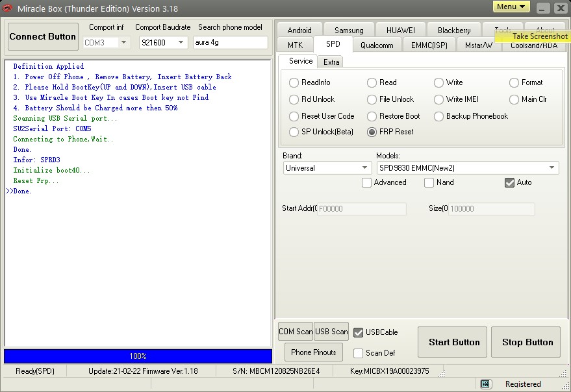This screenshot has height=392, width=571.
Task: Choose the Write IMEI radio option
Action: (x=456, y=99)
